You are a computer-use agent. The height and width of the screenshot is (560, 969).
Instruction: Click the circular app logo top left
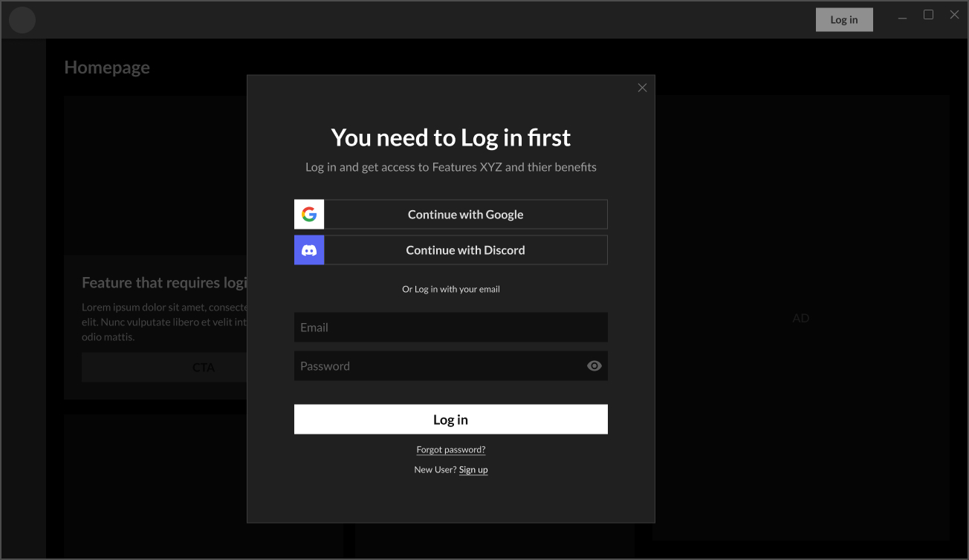coord(22,20)
